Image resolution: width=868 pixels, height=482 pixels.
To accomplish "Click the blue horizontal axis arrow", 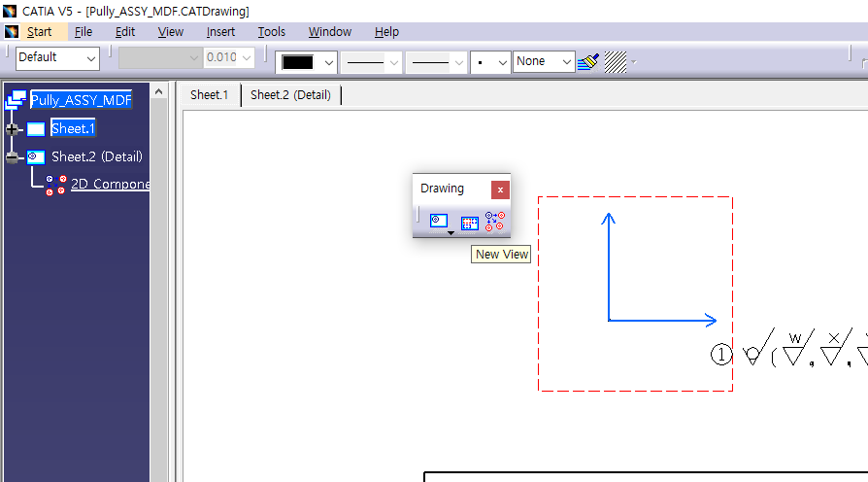I will 662,321.
